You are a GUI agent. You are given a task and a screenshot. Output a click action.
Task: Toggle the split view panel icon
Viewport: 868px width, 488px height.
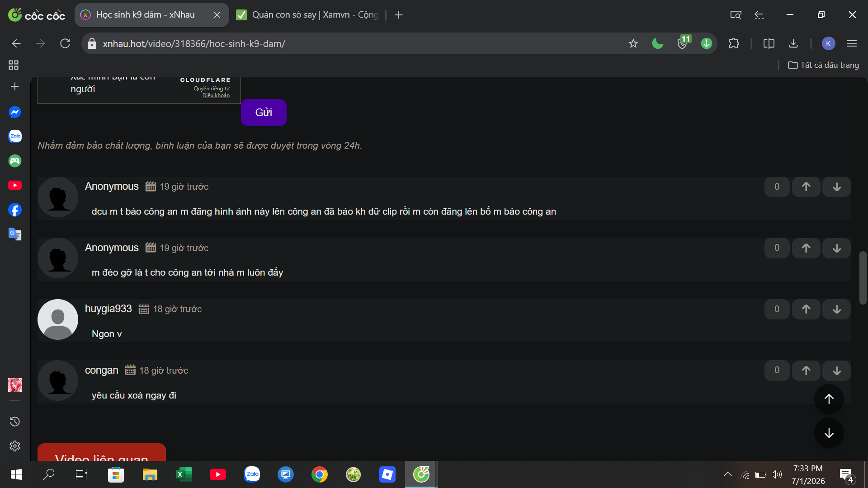[769, 43]
